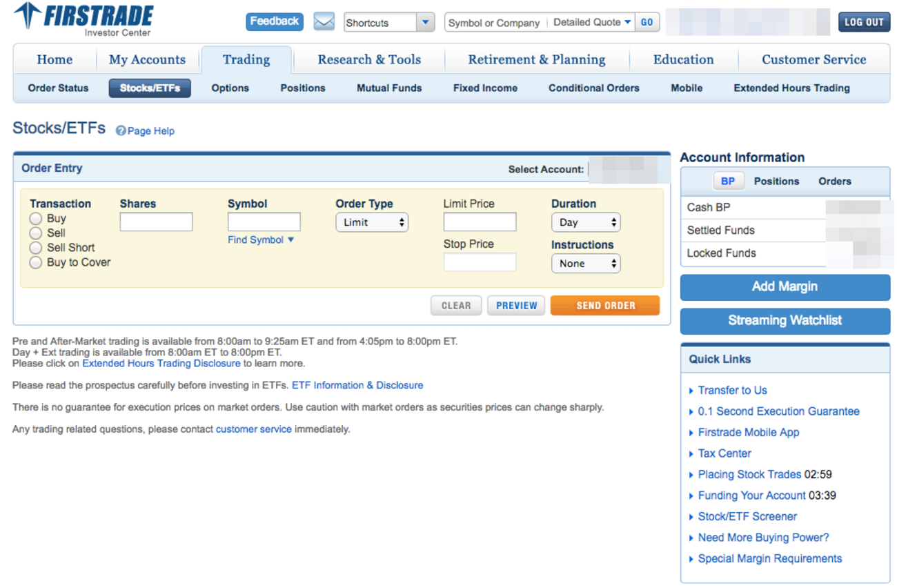Open the Customer Service tab

point(814,59)
